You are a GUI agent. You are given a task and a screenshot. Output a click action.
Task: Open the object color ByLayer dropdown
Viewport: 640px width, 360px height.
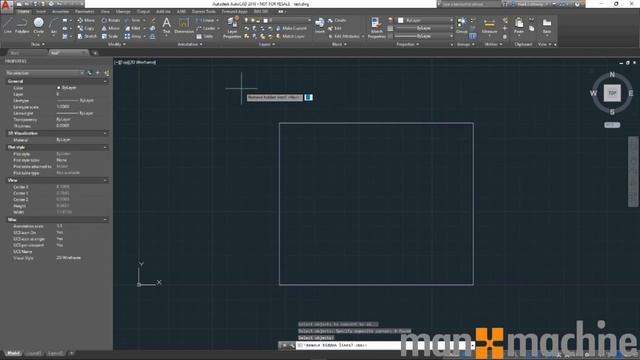425,20
